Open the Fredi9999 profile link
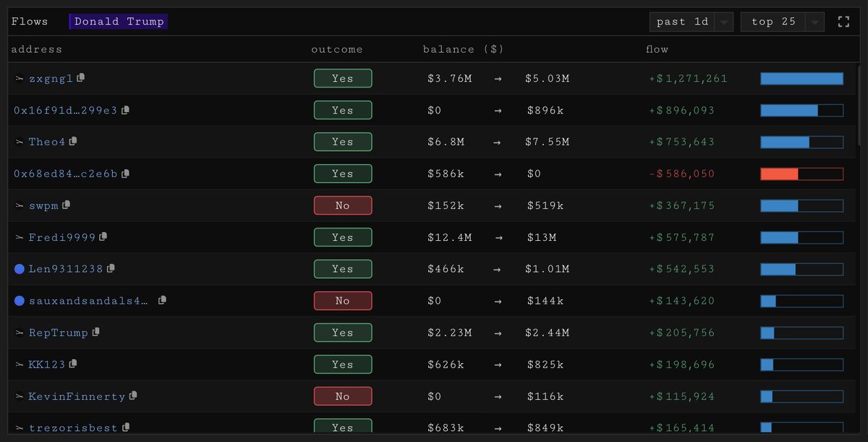Screen dimensions: 868x442 click(62, 237)
